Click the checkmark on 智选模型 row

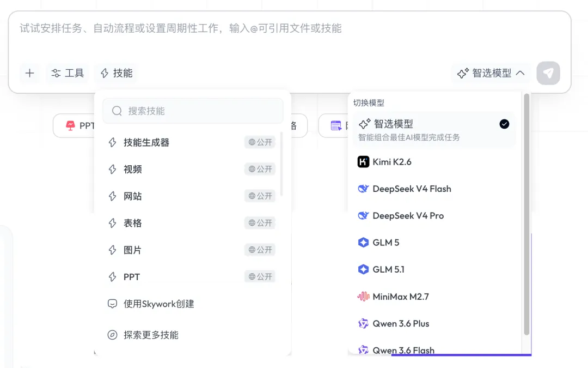click(x=504, y=124)
